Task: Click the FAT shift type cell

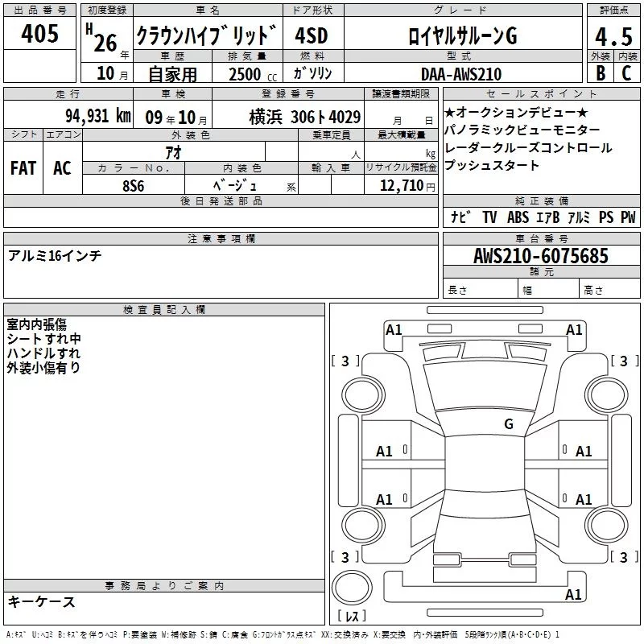Action: point(23,168)
